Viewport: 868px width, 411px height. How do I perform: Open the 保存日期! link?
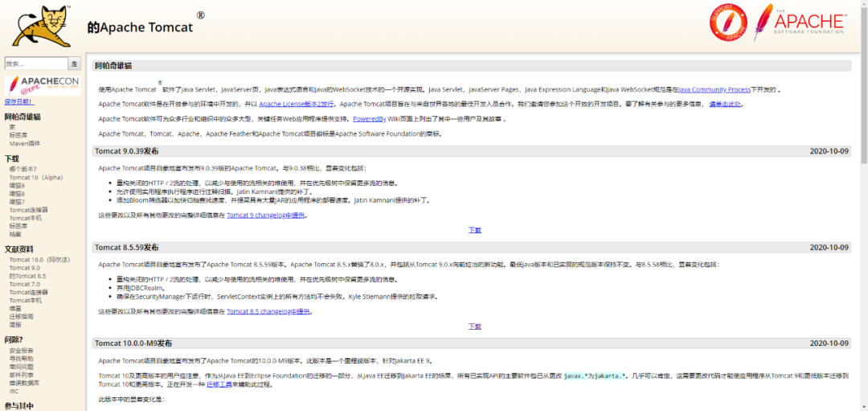pos(18,102)
